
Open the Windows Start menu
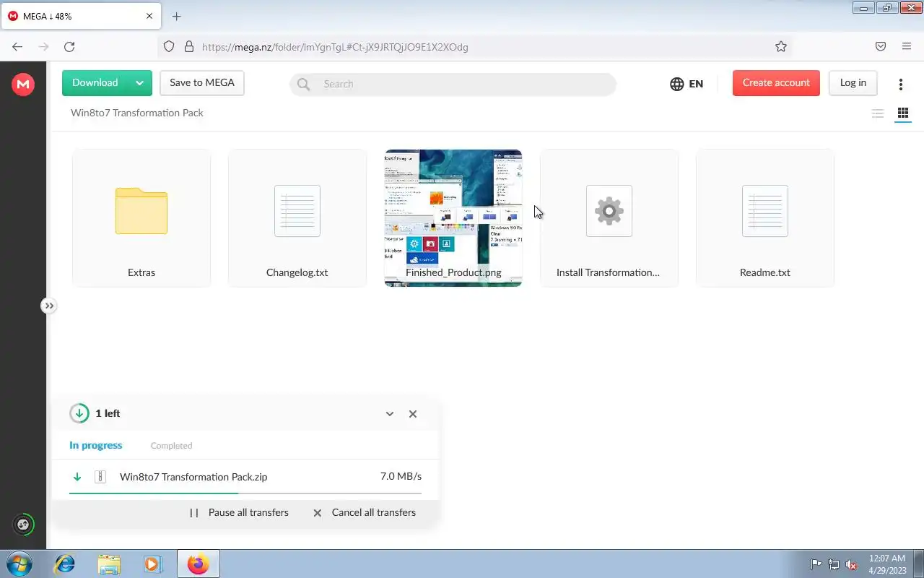tap(19, 564)
